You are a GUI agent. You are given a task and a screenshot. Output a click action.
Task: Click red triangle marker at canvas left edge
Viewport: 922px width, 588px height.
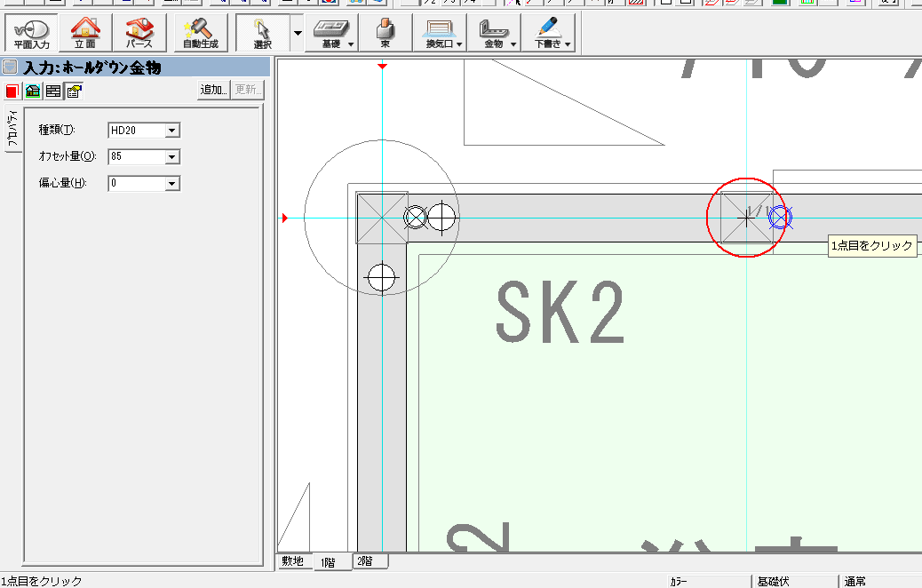(x=284, y=219)
